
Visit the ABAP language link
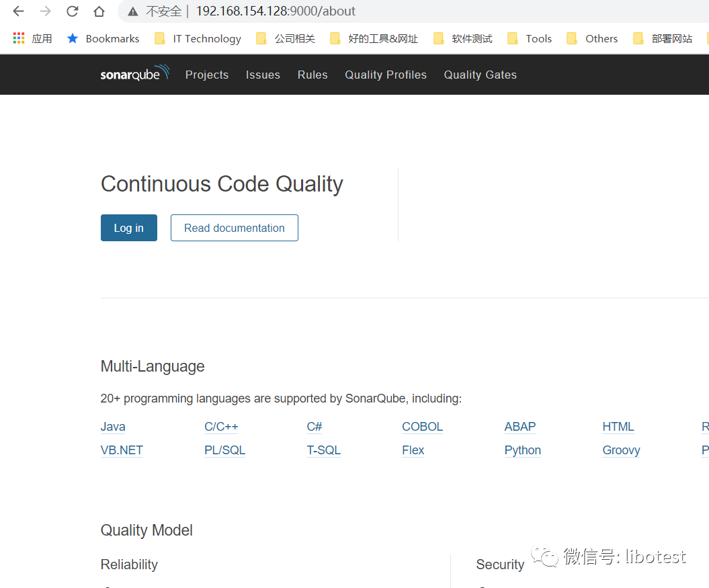click(520, 427)
